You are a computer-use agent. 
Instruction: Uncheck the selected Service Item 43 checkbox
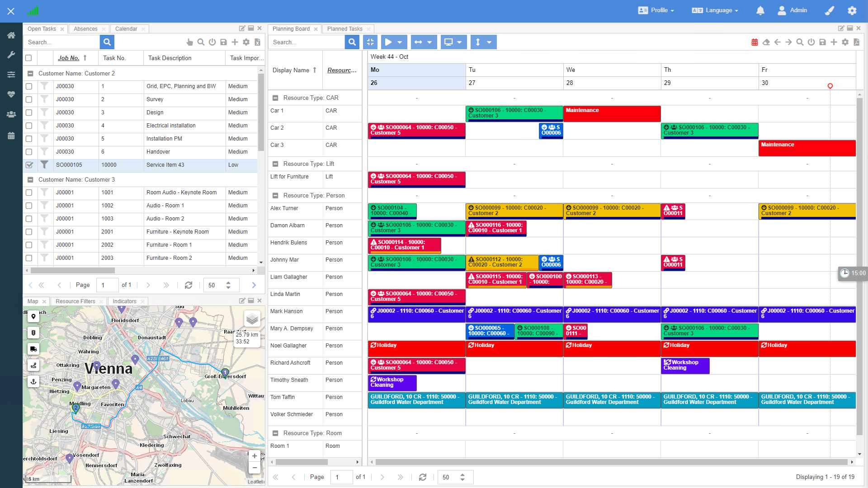29,165
